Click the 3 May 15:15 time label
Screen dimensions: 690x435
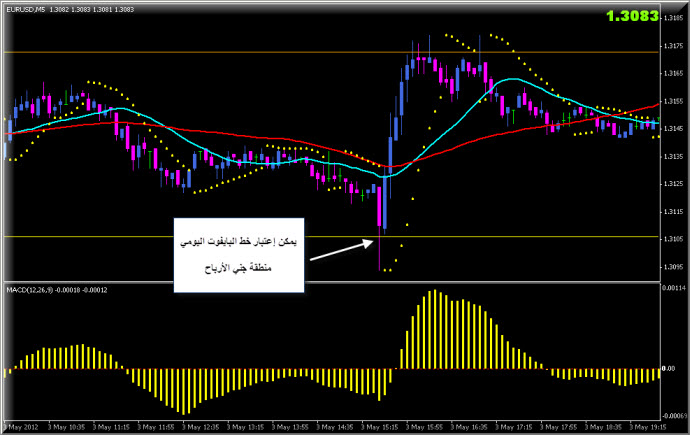pyautogui.click(x=380, y=427)
